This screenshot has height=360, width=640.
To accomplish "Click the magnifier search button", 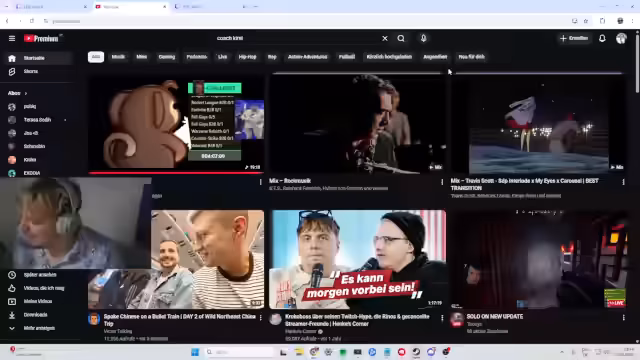I will pyautogui.click(x=401, y=38).
